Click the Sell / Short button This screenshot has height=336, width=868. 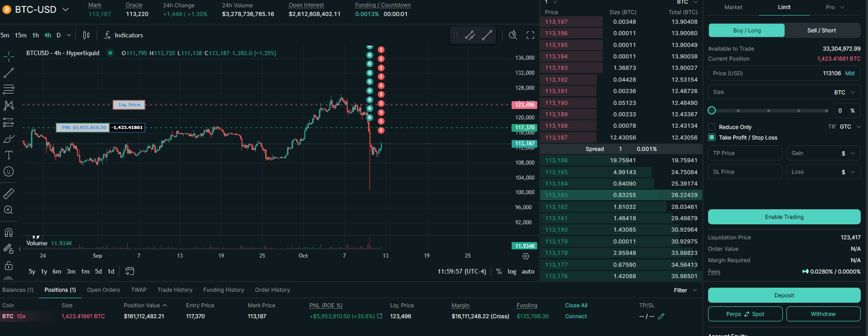click(x=822, y=31)
